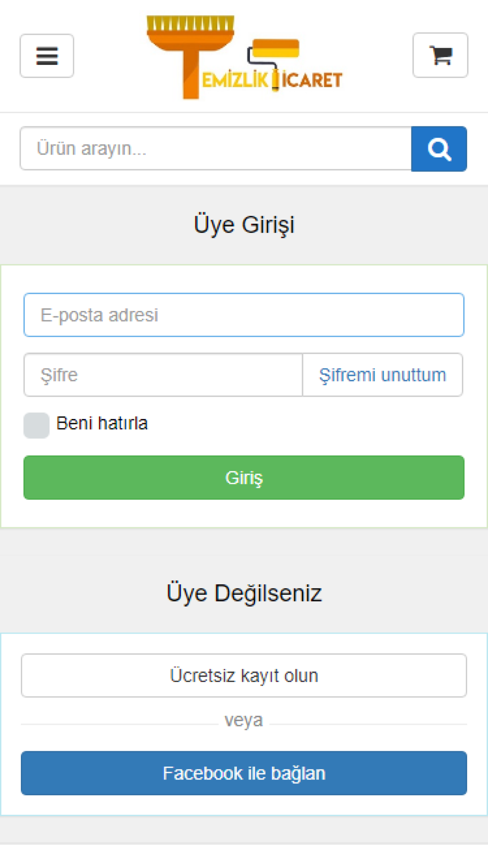Image resolution: width=488 pixels, height=868 pixels.
Task: Click the green Giriş button
Action: (244, 477)
